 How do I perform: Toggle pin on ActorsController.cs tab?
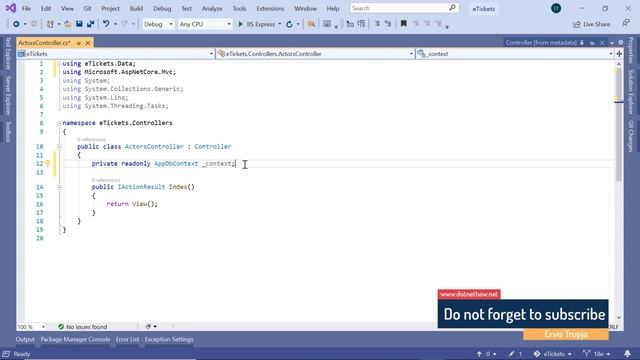[x=78, y=43]
